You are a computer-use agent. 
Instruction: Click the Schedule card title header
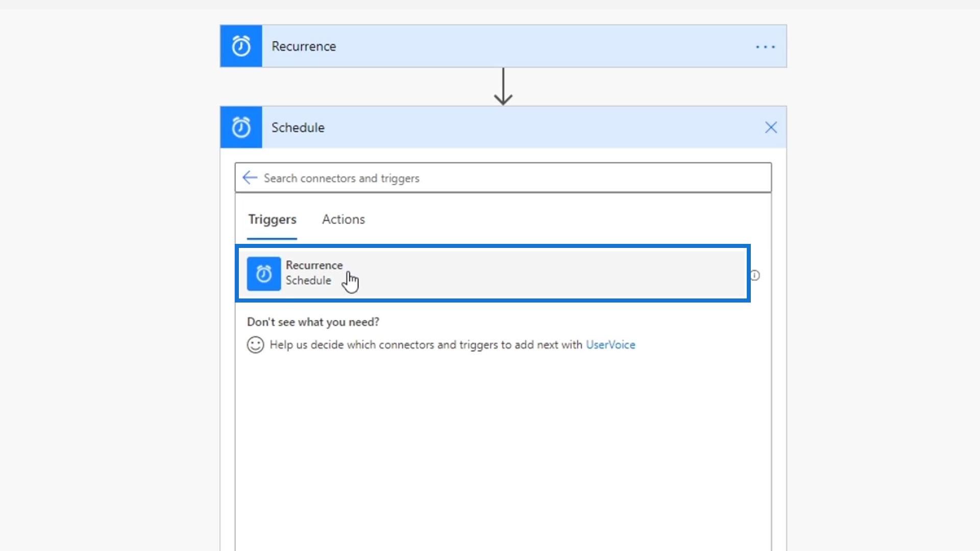click(x=298, y=128)
